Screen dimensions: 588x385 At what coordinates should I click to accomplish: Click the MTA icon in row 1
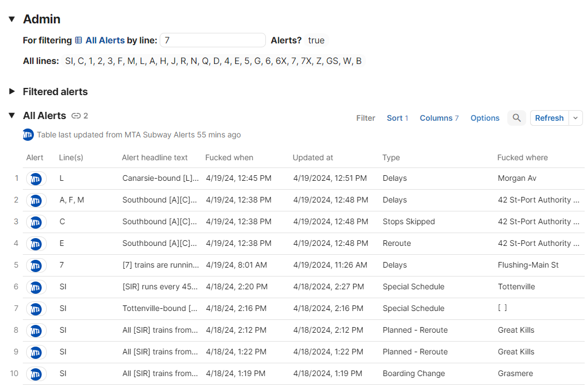click(x=36, y=179)
